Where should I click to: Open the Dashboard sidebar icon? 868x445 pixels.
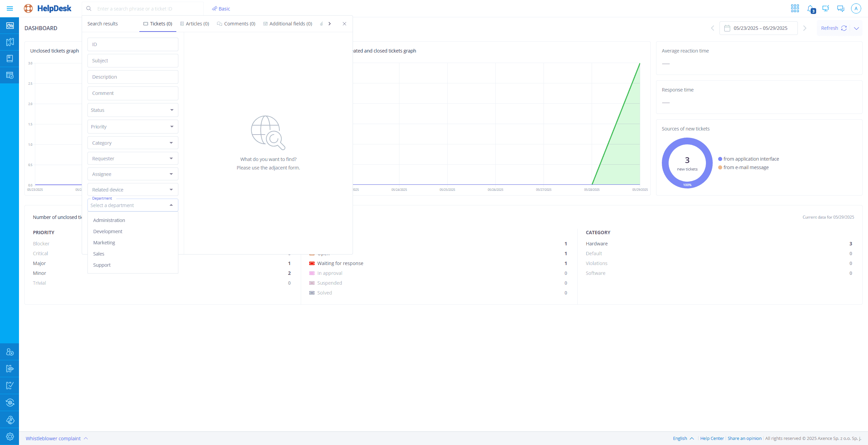point(10,26)
